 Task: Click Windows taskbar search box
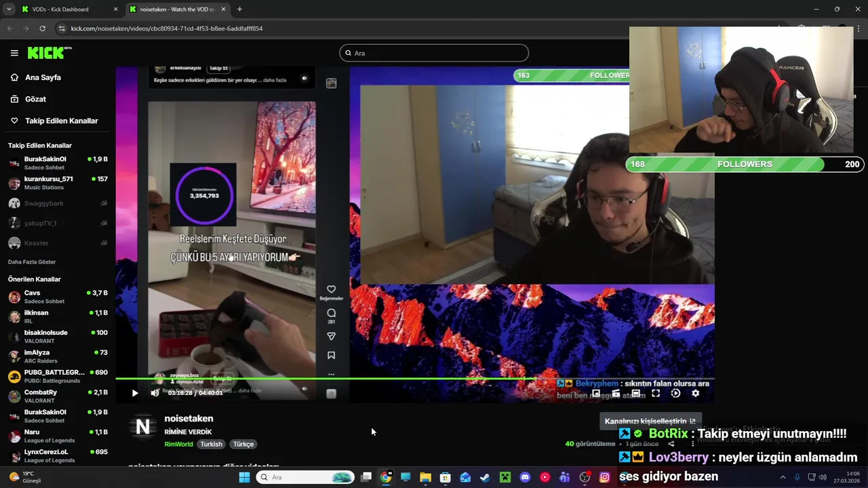305,477
